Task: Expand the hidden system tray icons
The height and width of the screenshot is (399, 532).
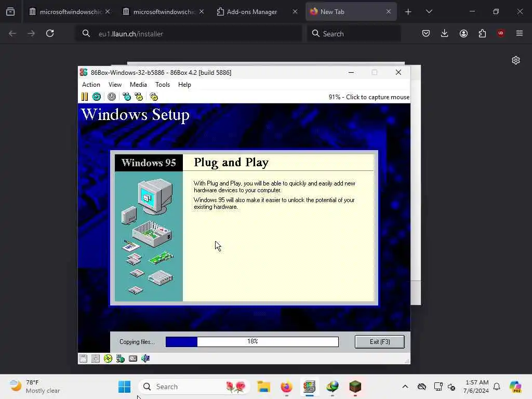Action: (x=405, y=387)
